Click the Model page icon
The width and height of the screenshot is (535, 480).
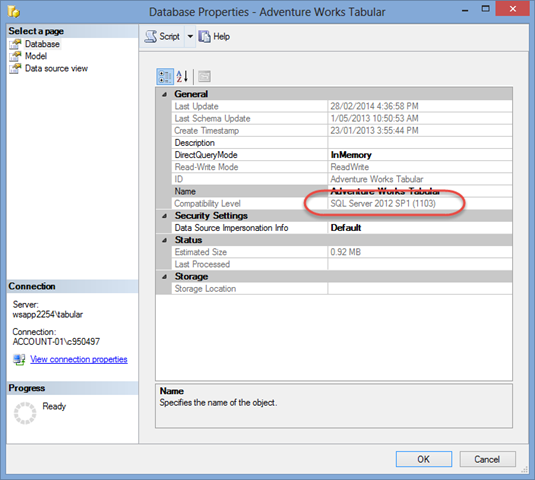[x=15, y=56]
